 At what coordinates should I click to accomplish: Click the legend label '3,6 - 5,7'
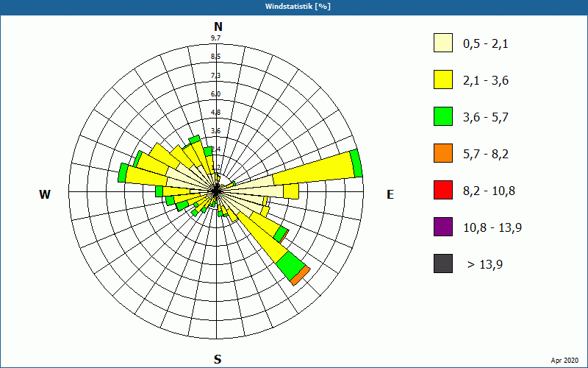pyautogui.click(x=486, y=118)
